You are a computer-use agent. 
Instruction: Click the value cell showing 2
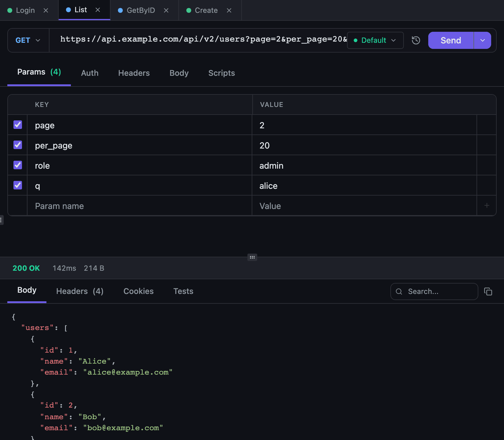(x=364, y=125)
